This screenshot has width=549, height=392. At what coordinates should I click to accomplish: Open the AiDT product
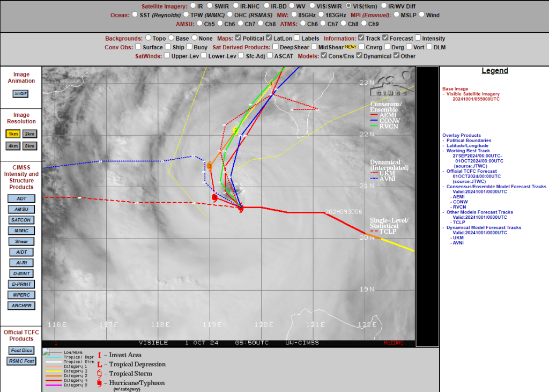(x=21, y=252)
